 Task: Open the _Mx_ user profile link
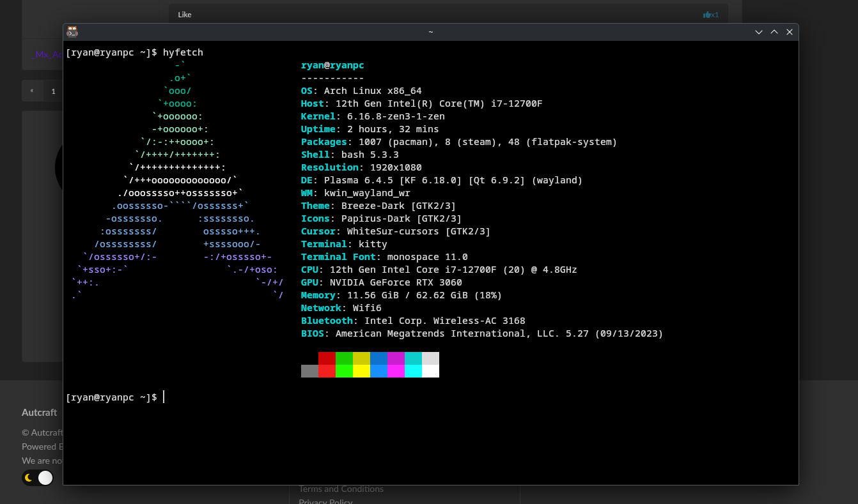(x=46, y=54)
